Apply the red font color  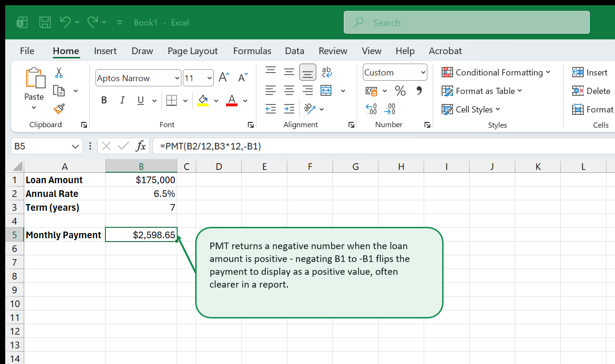pos(232,100)
